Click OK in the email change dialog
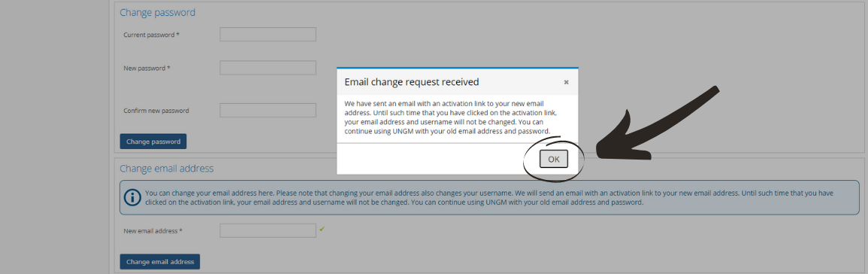 tap(554, 159)
